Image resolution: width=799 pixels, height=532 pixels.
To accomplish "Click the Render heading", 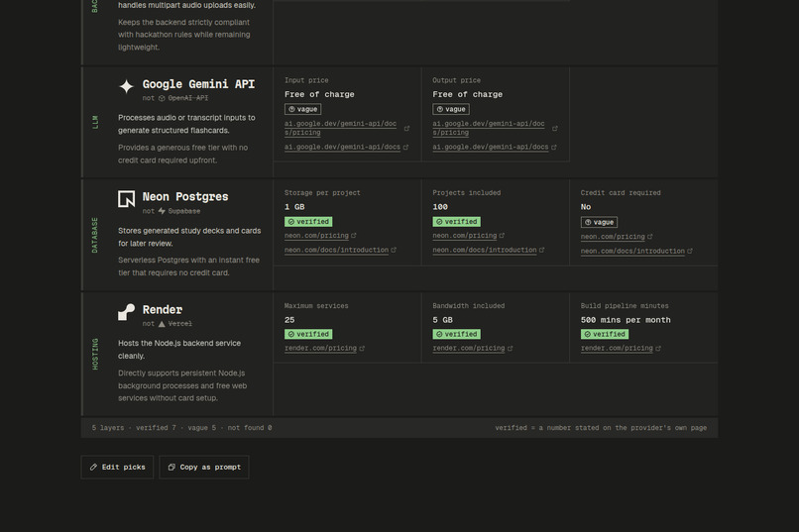I will coord(162,309).
